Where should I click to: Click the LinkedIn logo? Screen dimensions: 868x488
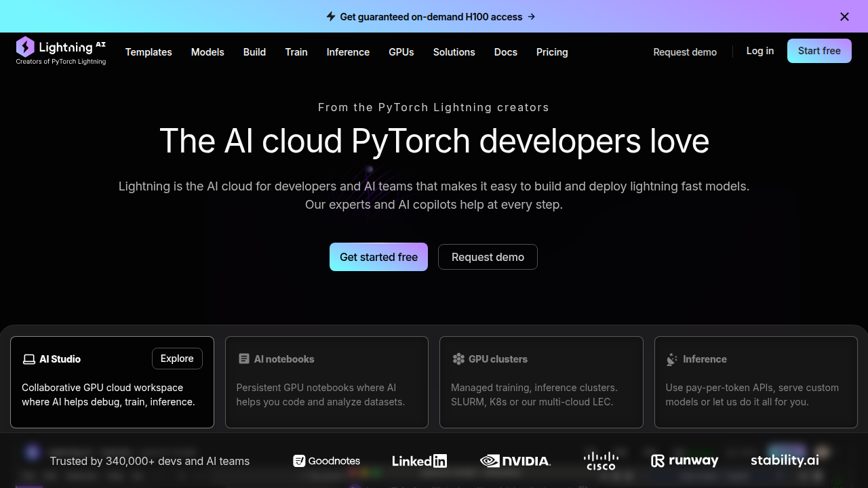pyautogui.click(x=420, y=461)
